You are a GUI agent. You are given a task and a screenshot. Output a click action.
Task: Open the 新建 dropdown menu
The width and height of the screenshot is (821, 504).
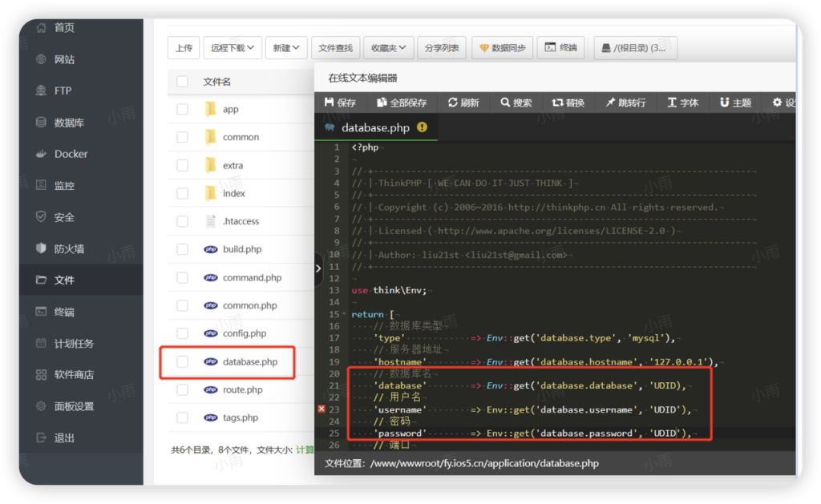(x=286, y=48)
